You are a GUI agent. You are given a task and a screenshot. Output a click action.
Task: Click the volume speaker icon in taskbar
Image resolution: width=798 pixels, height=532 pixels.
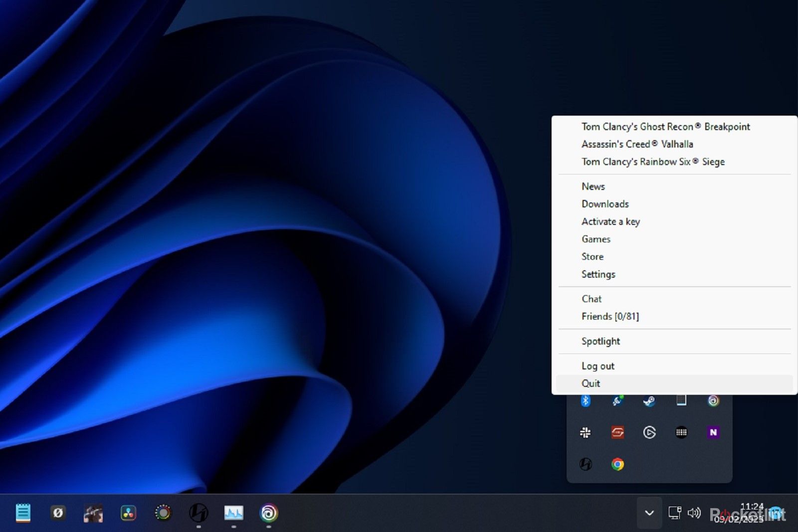694,513
